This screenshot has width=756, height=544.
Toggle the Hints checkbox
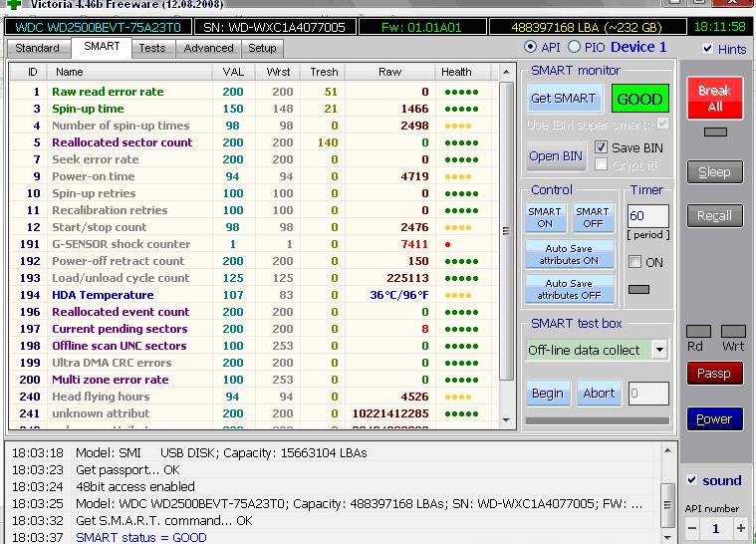tap(707, 49)
